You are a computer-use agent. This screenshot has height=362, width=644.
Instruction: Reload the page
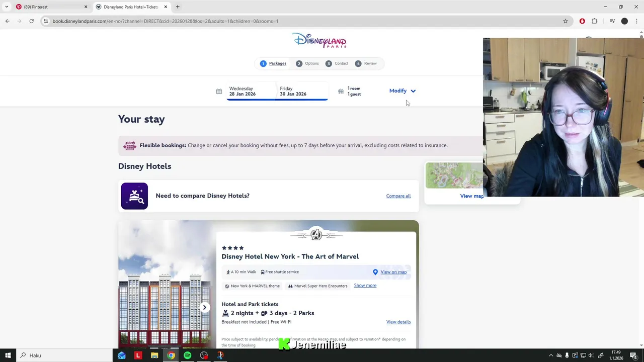(x=31, y=21)
